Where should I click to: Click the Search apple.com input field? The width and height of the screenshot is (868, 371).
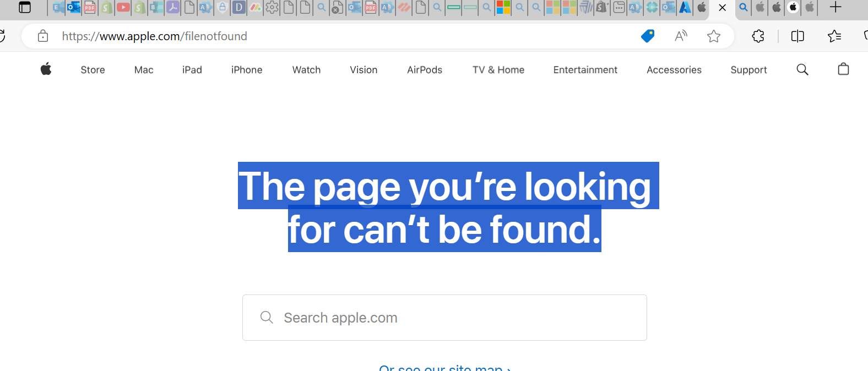point(444,318)
